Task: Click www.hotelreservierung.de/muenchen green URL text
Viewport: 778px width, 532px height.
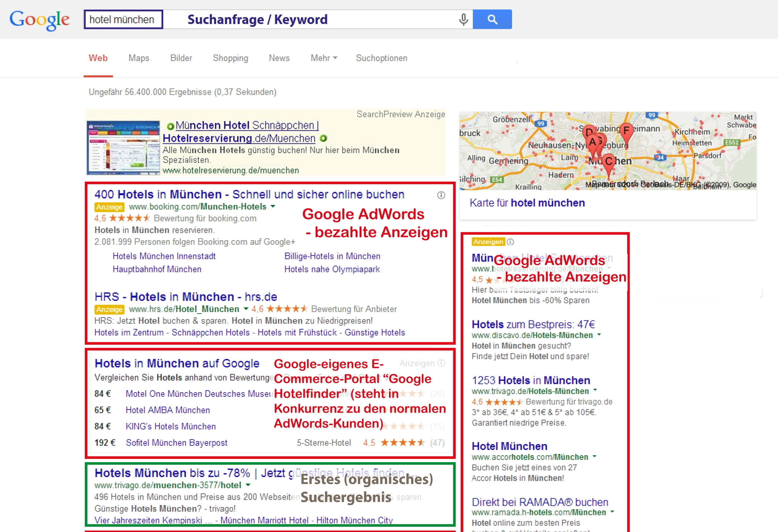Action: pos(231,171)
